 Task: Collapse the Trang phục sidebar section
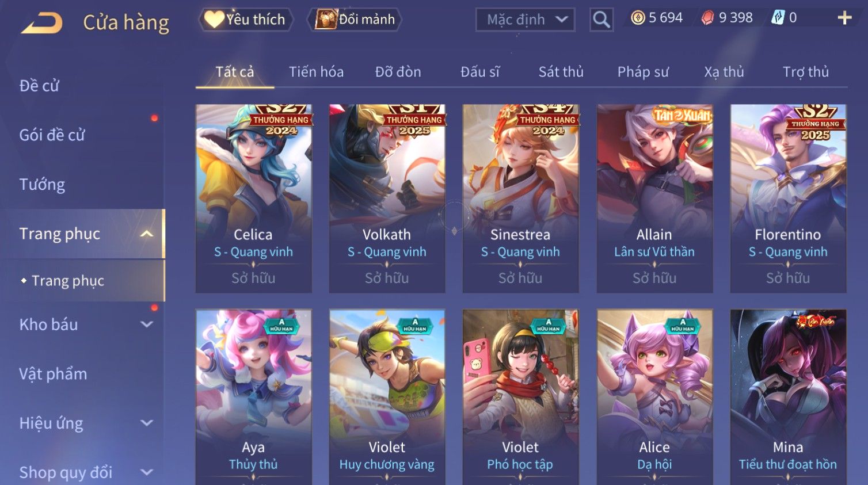147,234
